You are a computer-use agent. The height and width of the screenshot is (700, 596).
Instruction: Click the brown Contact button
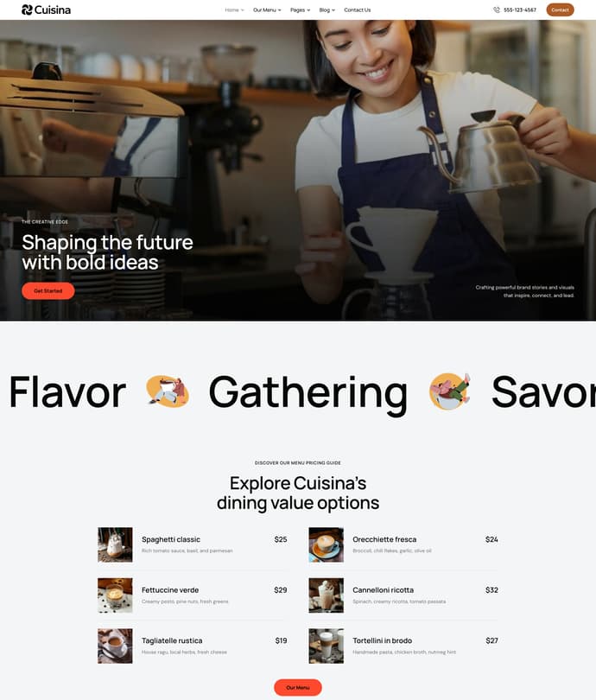(560, 10)
